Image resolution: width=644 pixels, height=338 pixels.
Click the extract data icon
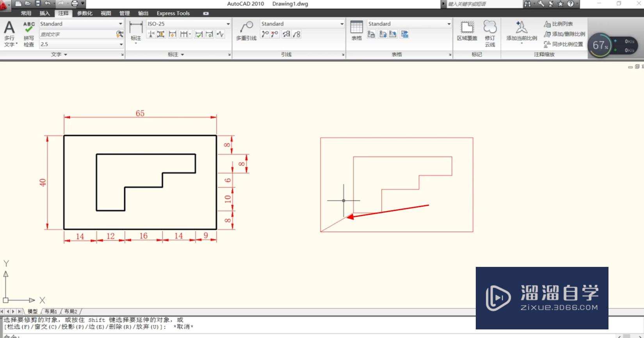click(405, 34)
